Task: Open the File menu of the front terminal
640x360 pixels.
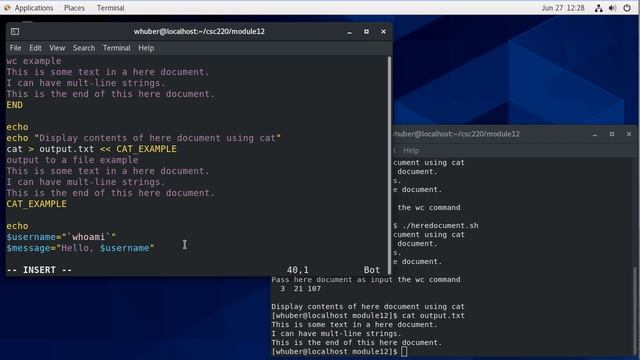Action: pos(15,48)
